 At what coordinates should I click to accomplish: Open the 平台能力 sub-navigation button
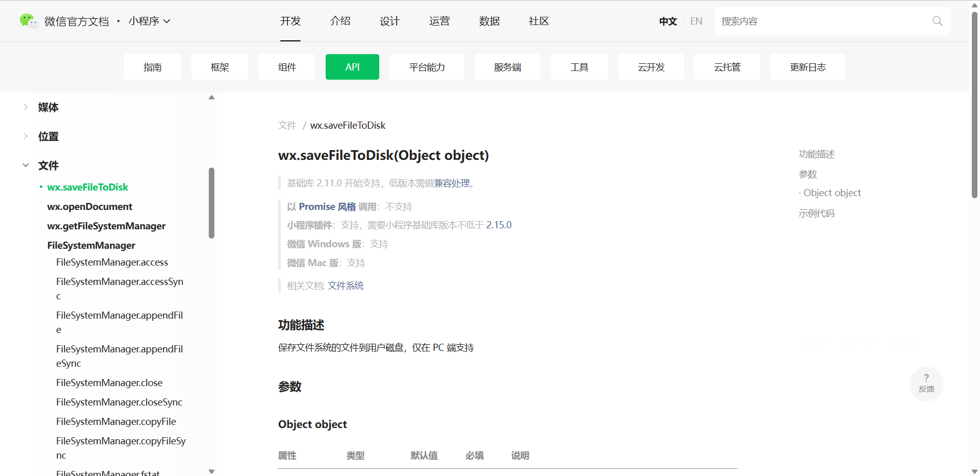click(x=427, y=67)
